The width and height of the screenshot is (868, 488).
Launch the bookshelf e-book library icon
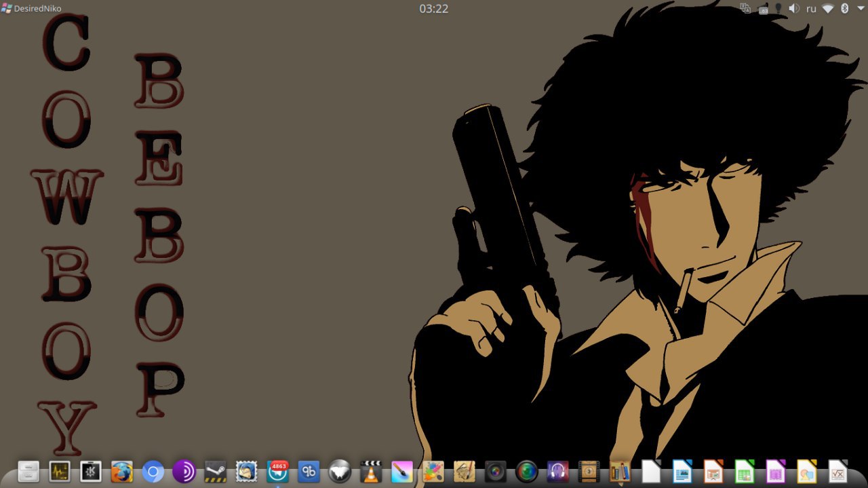pos(620,471)
